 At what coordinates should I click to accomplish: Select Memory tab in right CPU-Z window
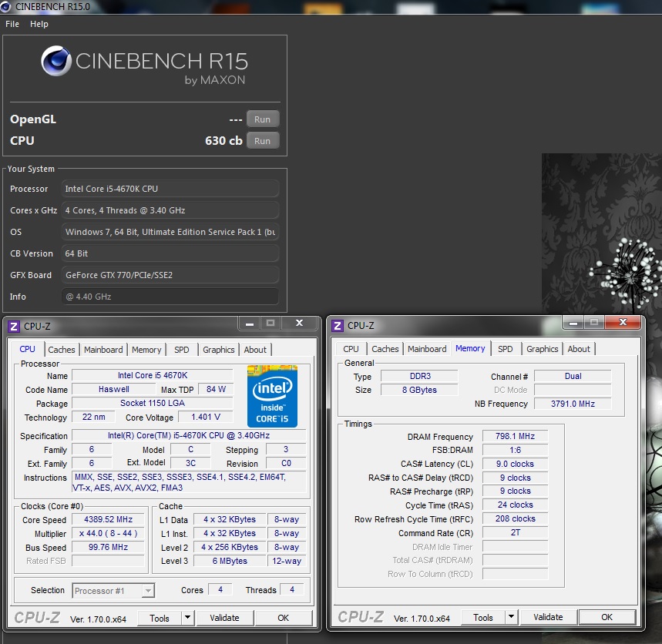point(470,348)
